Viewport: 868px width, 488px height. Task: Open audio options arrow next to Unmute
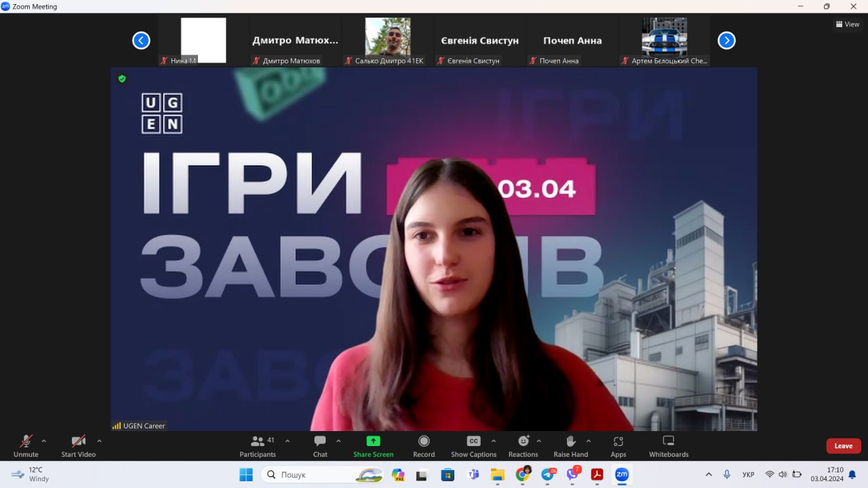coord(44,441)
